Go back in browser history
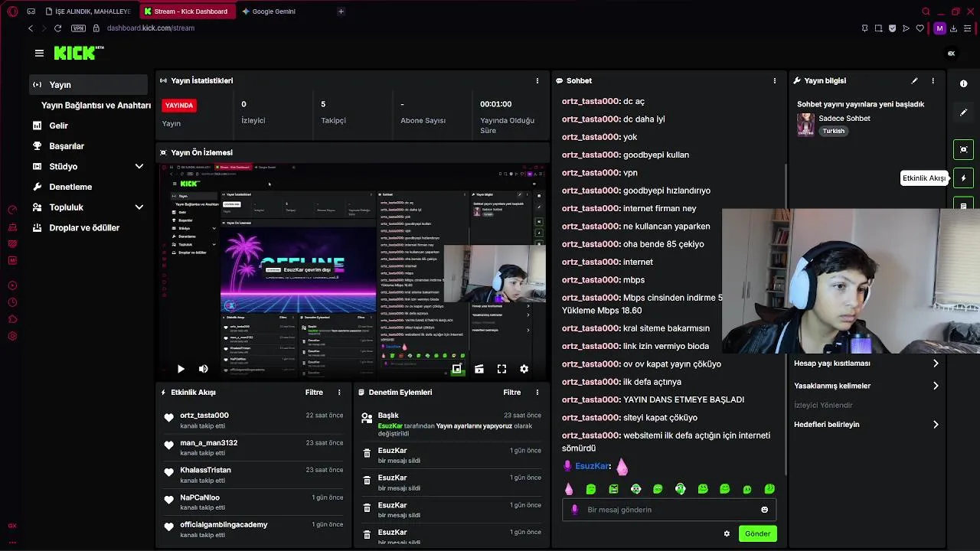Viewport: 980px width, 551px height. [31, 28]
